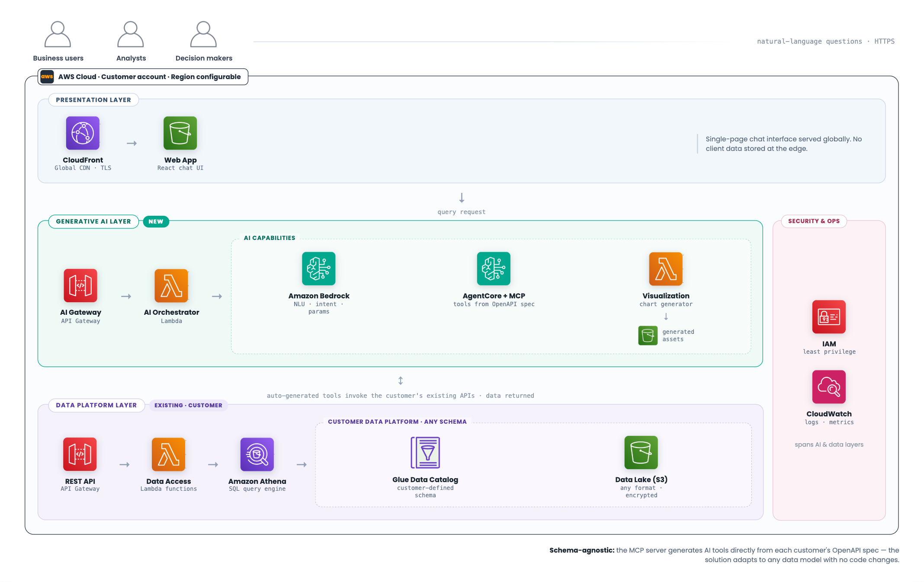Click the 'customer-defined schema' subtitle
This screenshot has width=924, height=582.
tap(425, 492)
